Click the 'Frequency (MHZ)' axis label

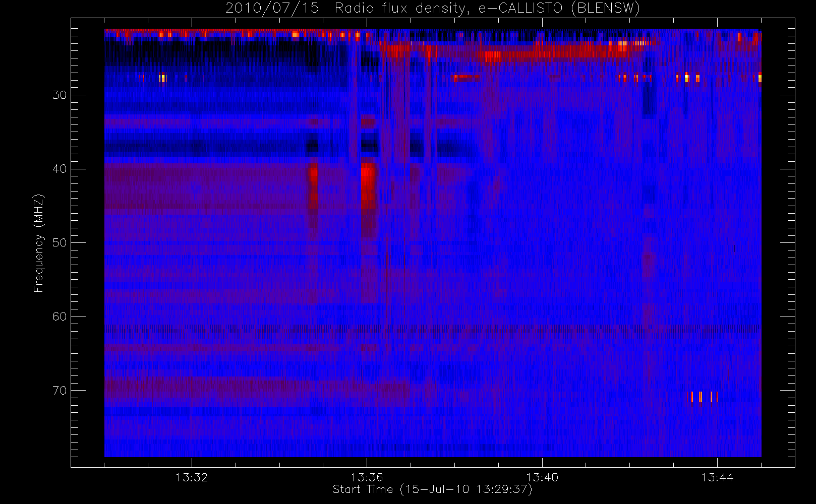tap(38, 243)
